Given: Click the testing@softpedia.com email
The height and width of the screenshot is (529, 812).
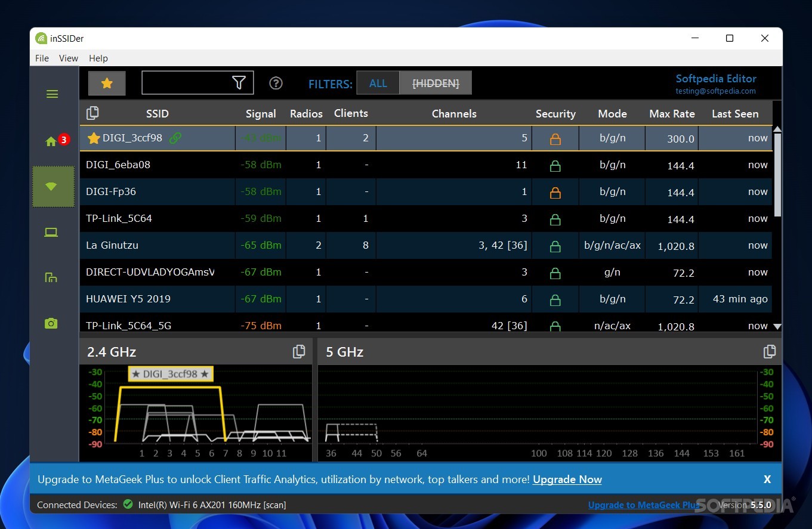Looking at the screenshot, I should (716, 91).
